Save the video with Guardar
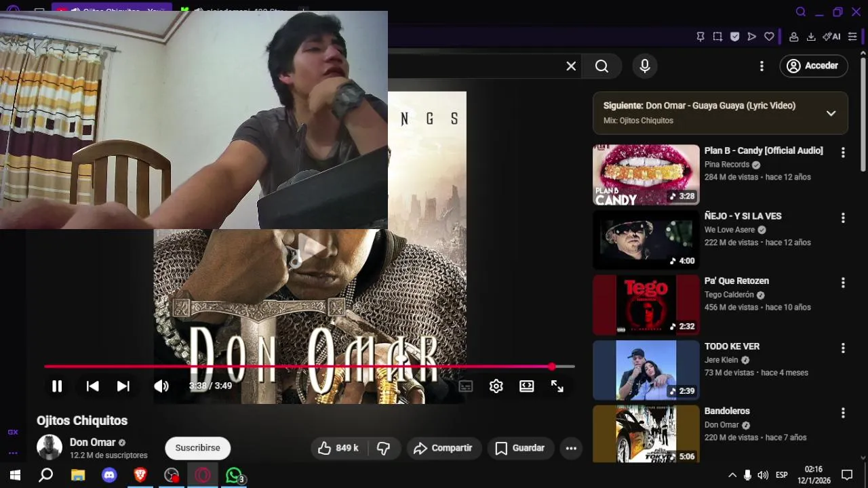The height and width of the screenshot is (488, 868). click(x=520, y=448)
